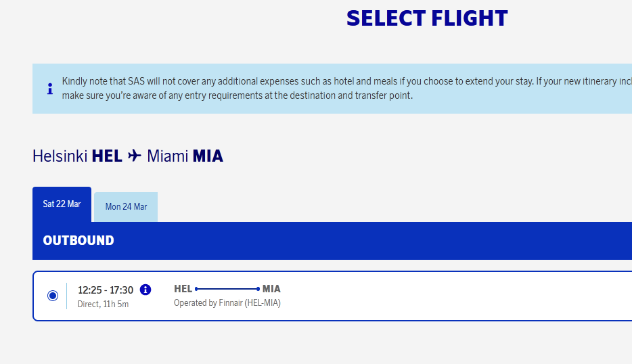Click the HEL airport code in flight card
The image size is (632, 364).
[183, 289]
